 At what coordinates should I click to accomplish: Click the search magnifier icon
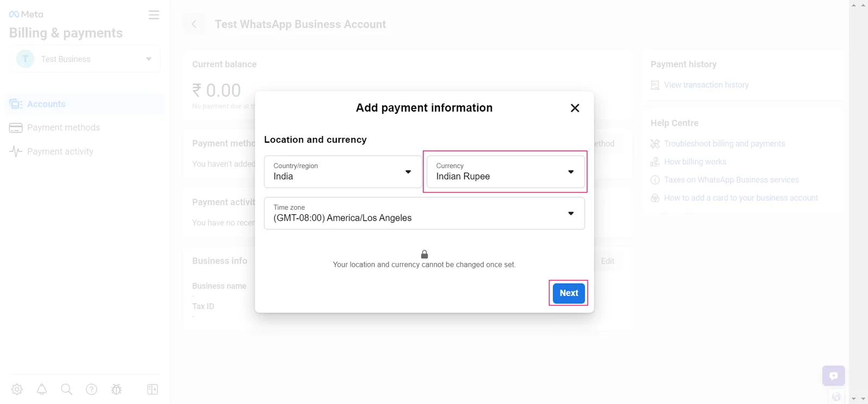[x=67, y=389]
